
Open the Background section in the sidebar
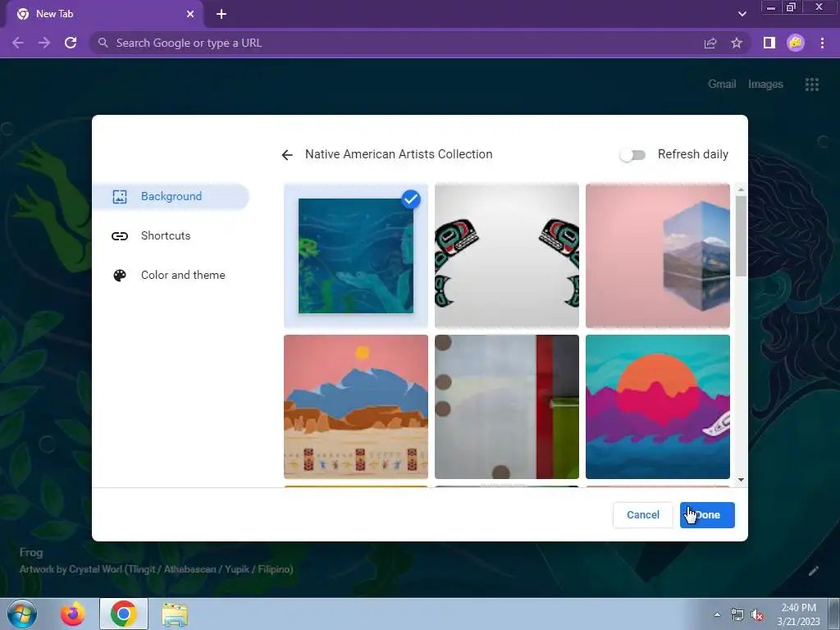click(x=171, y=197)
